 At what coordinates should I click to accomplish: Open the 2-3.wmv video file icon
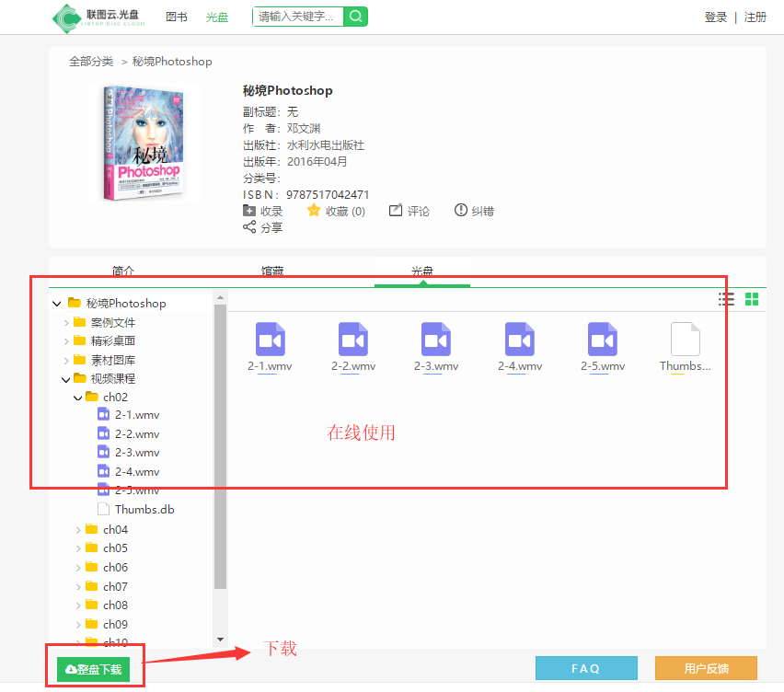pos(436,340)
